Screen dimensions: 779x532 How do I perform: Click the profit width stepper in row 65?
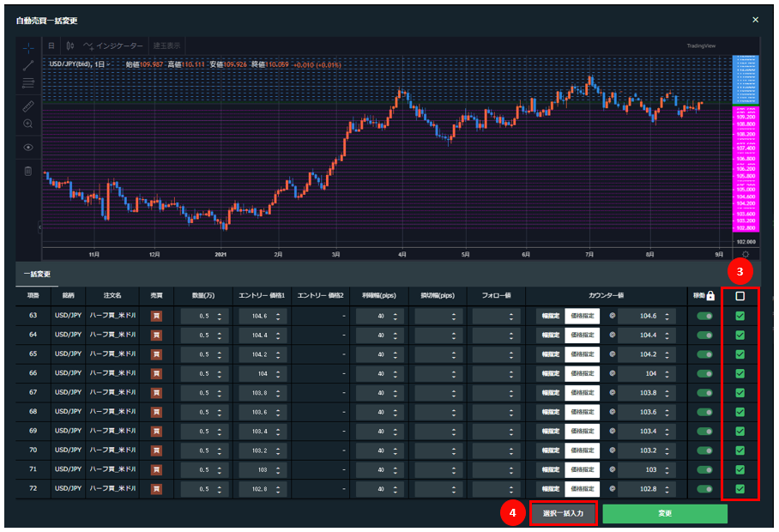(396, 354)
